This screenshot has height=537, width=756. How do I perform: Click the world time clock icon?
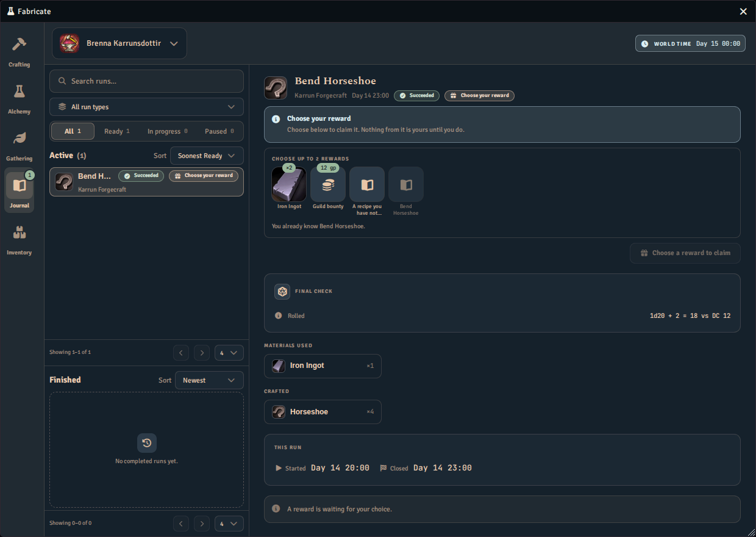pos(645,44)
